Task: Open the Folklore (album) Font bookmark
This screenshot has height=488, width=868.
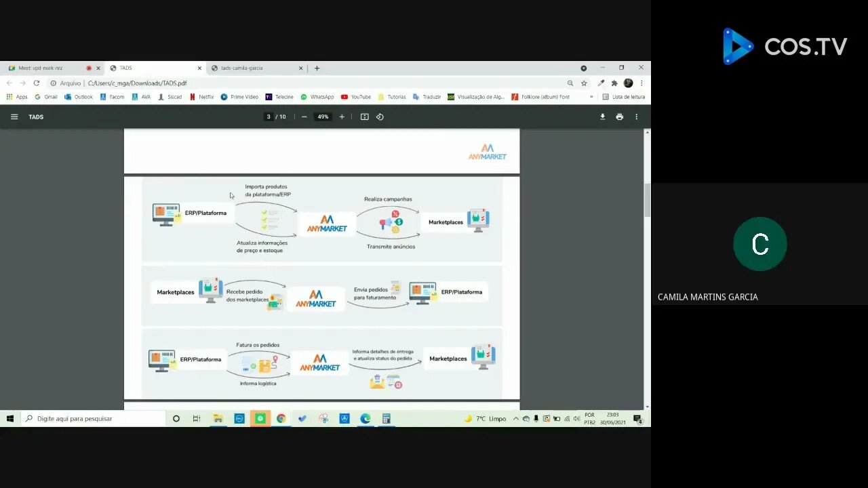Action: (x=540, y=97)
